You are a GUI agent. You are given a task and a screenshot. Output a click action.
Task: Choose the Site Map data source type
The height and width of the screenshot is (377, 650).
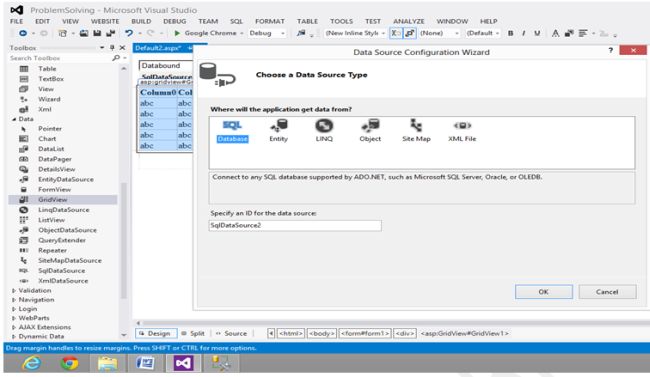click(416, 131)
